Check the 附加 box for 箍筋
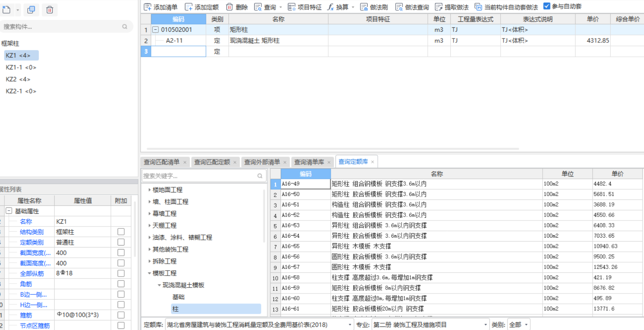 tap(121, 315)
